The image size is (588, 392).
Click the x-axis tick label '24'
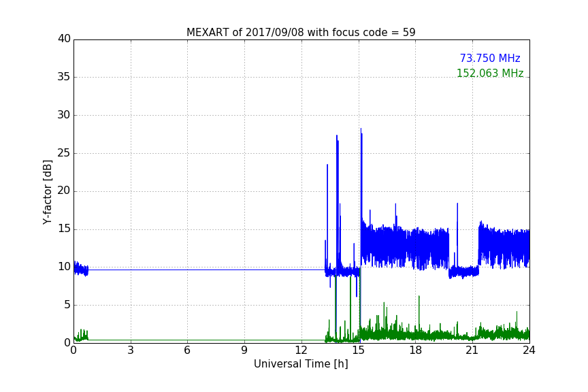point(529,350)
